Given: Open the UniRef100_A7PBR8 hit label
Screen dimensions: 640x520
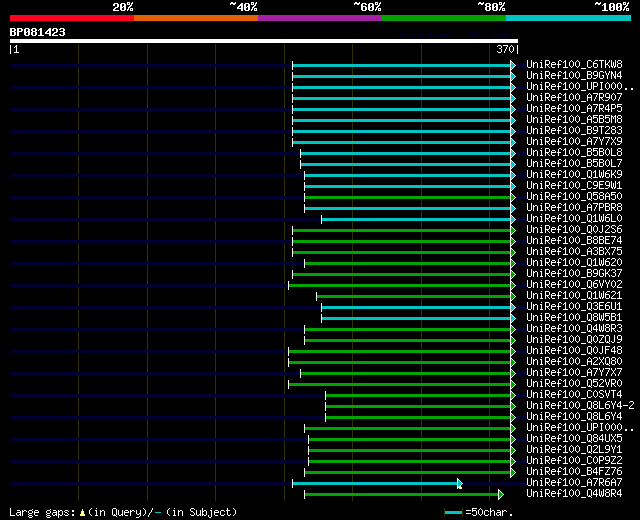Looking at the screenshot, I should point(574,208).
